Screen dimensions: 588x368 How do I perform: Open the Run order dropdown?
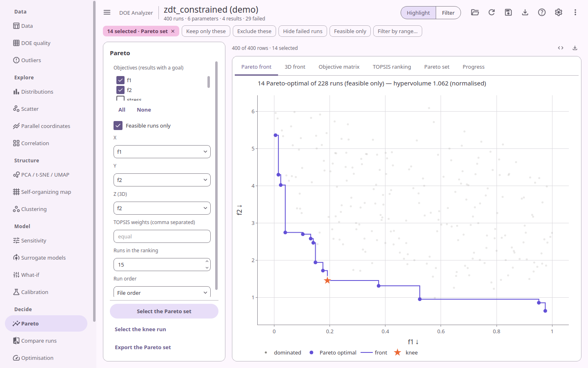point(162,292)
